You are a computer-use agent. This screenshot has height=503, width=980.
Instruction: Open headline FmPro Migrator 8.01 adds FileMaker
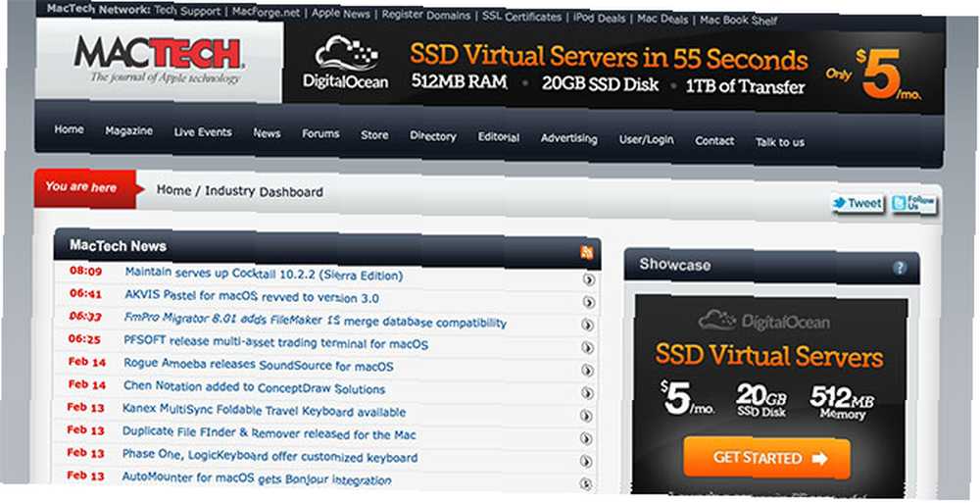(315, 320)
